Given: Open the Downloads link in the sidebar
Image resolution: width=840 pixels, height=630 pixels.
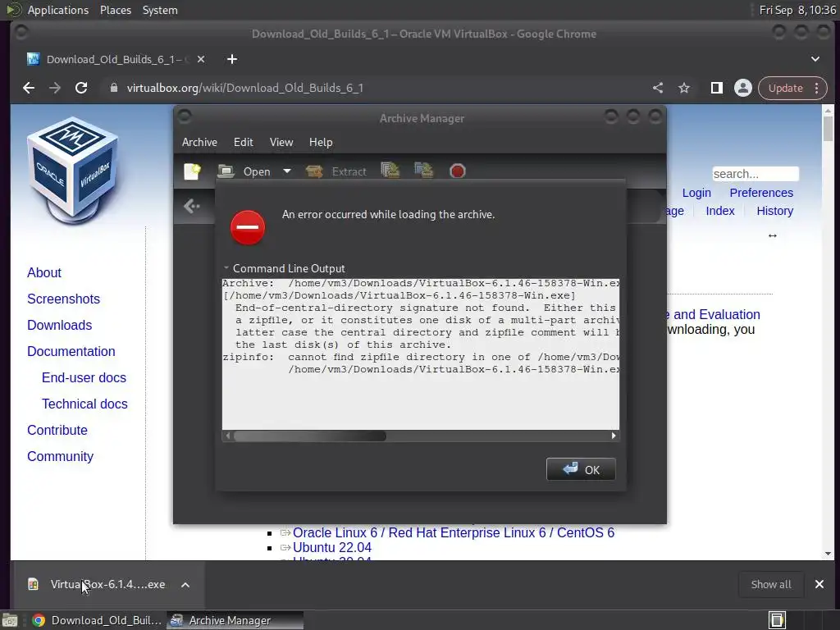Looking at the screenshot, I should 59,325.
